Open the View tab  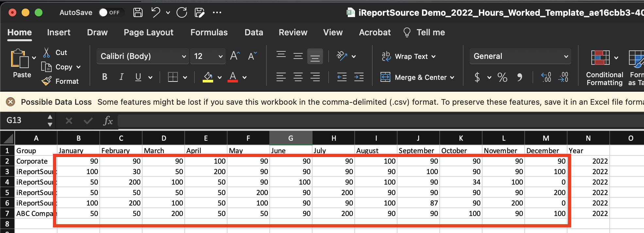point(333,32)
